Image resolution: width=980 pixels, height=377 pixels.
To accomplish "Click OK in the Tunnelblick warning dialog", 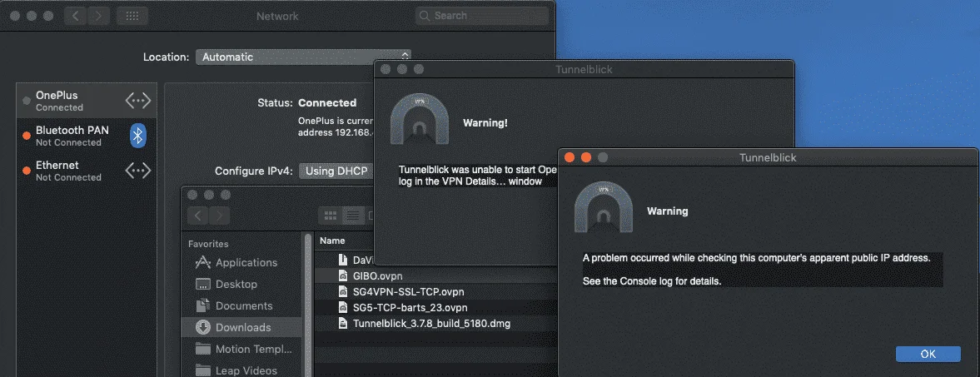I will coord(928,354).
